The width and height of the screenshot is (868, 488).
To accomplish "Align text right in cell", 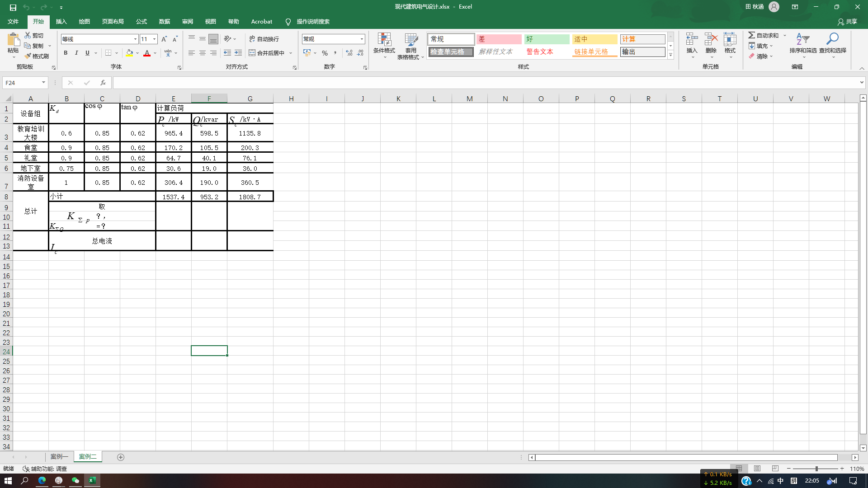I will [x=213, y=53].
